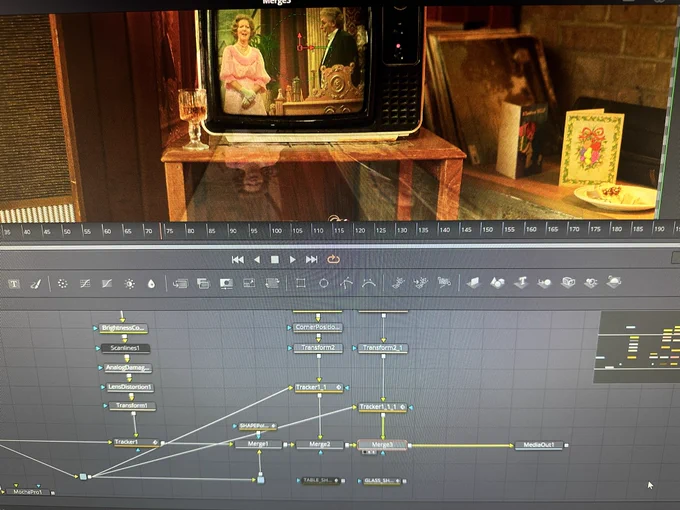The image size is (680, 510).
Task: Jump to first frame
Action: click(x=238, y=259)
